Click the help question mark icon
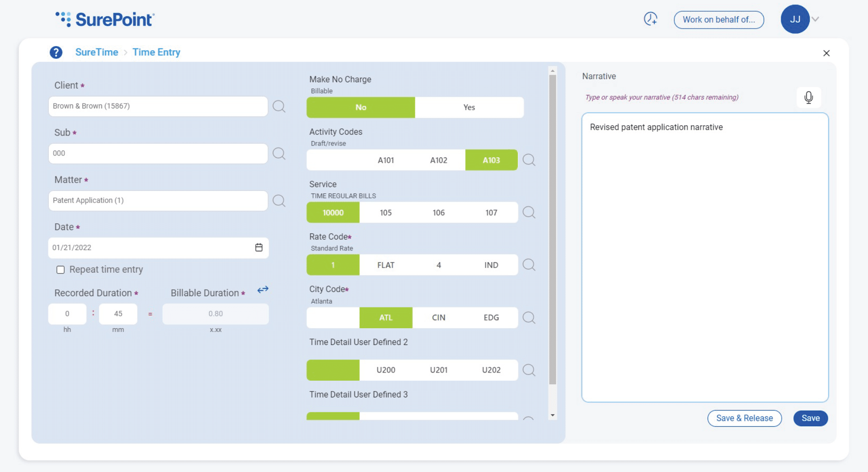 [56, 52]
